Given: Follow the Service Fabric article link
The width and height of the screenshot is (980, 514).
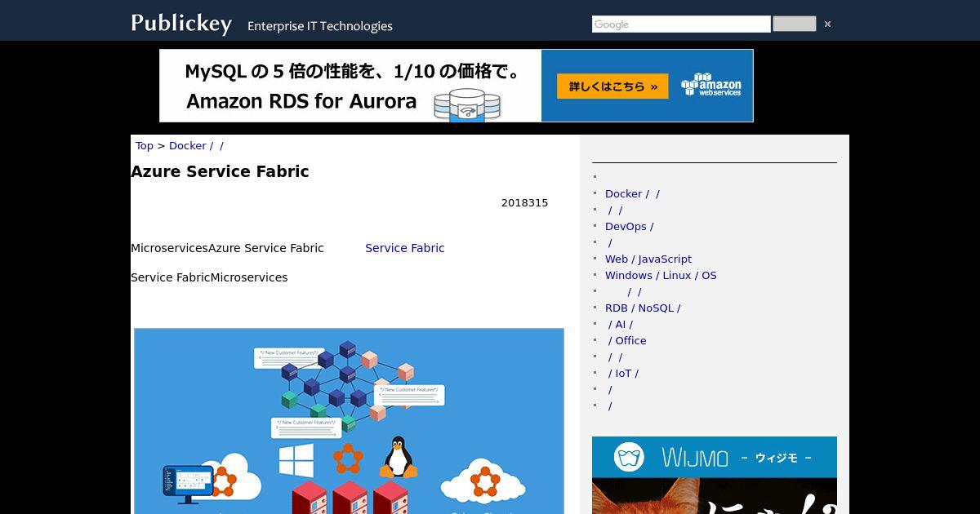Looking at the screenshot, I should click(x=405, y=248).
